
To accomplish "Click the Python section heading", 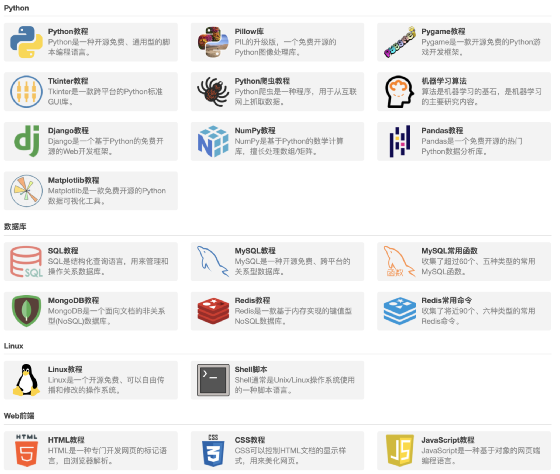I will [16, 8].
